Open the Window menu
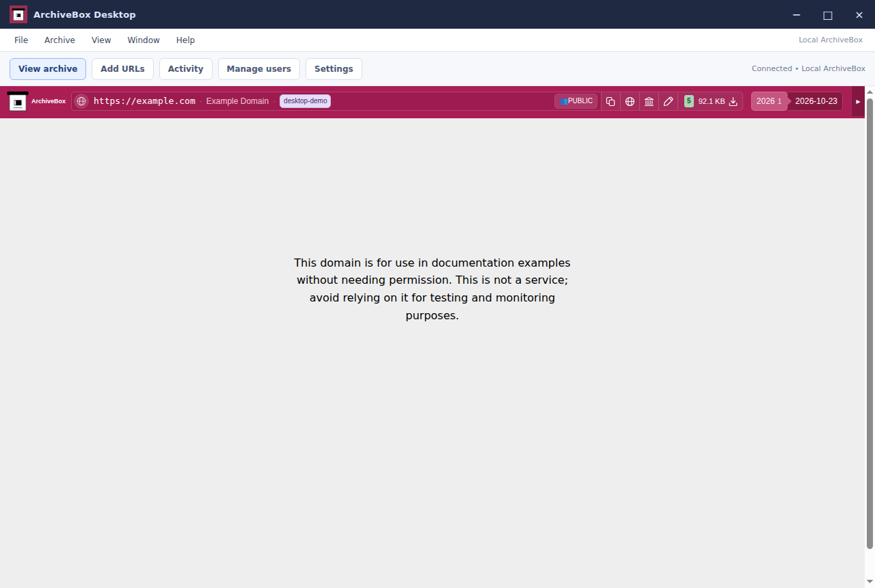875x588 pixels. click(x=144, y=40)
